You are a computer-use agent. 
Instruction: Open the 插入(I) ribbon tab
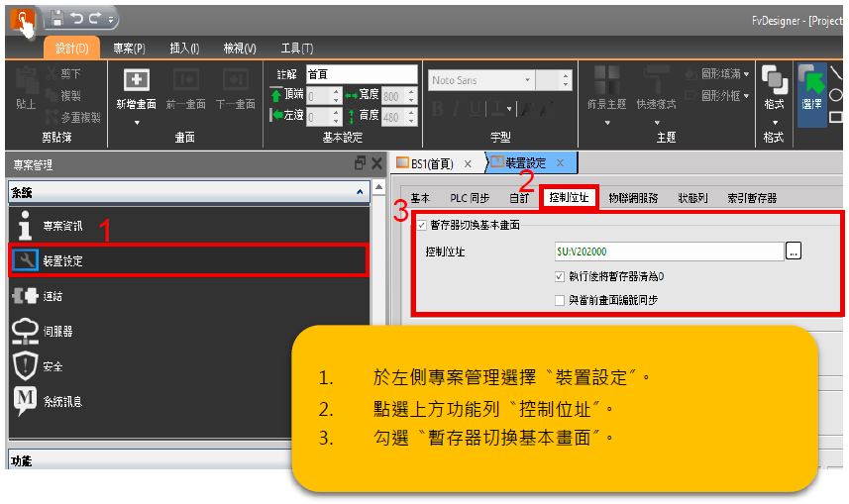pos(183,48)
